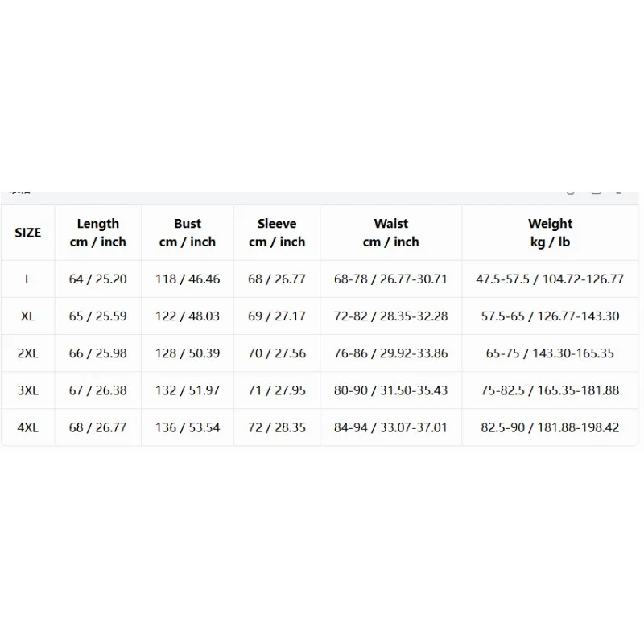Viewport: 644px width, 644px height.
Task: Click the 68-78 / 26.77-30.71 waist cell
Action: point(390,279)
